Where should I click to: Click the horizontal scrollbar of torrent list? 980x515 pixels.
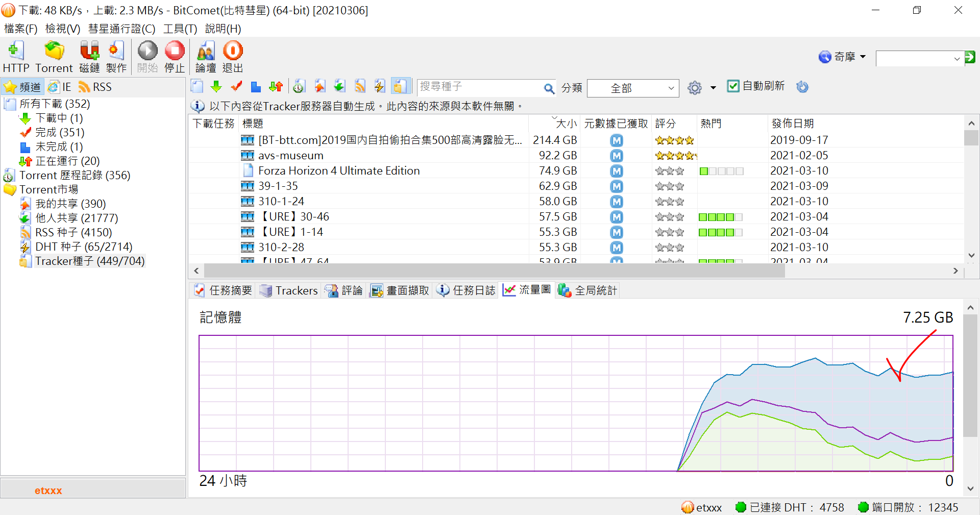tap(494, 271)
